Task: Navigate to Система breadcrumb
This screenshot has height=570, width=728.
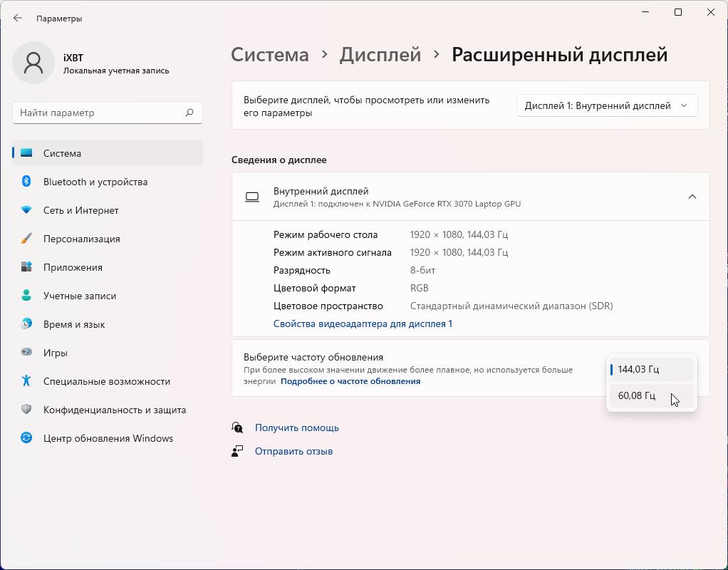Action: pos(270,55)
